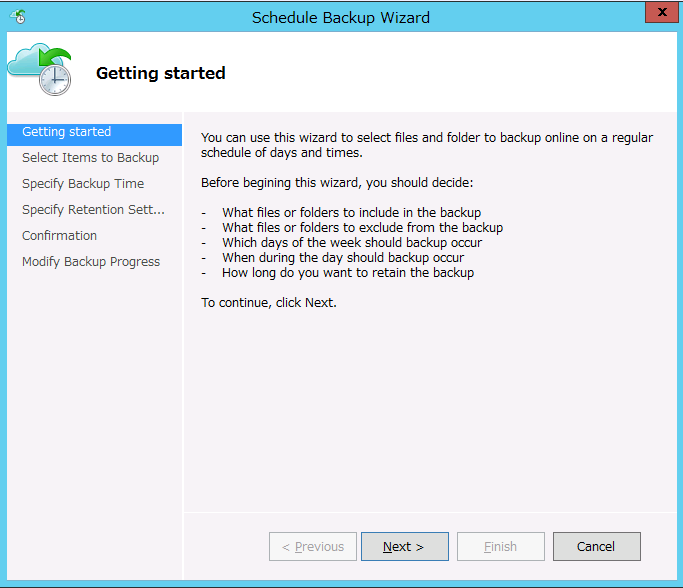Close the Schedule Backup Wizard window
683x588 pixels.
coord(658,14)
